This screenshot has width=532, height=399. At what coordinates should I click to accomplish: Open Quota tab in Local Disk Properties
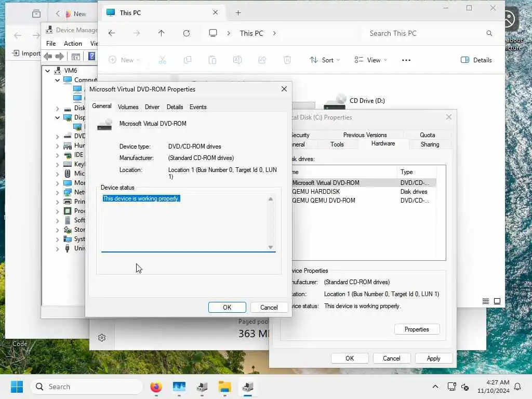427,135
